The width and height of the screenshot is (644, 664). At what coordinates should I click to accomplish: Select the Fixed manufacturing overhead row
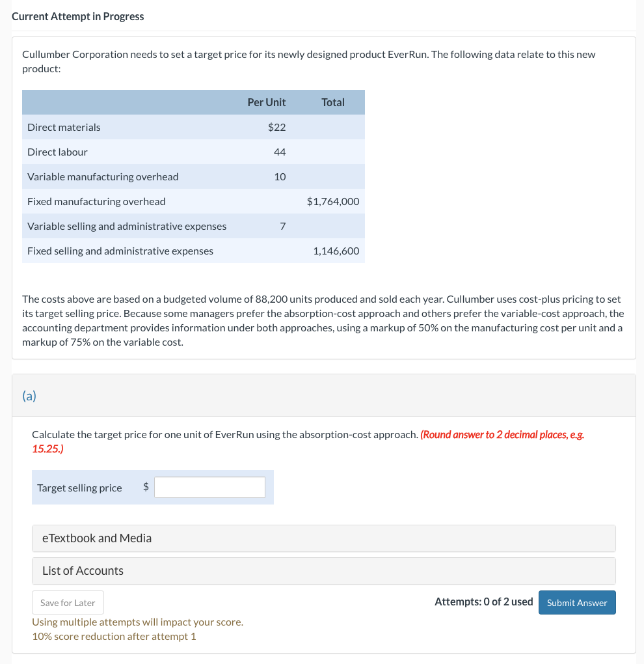96,201
